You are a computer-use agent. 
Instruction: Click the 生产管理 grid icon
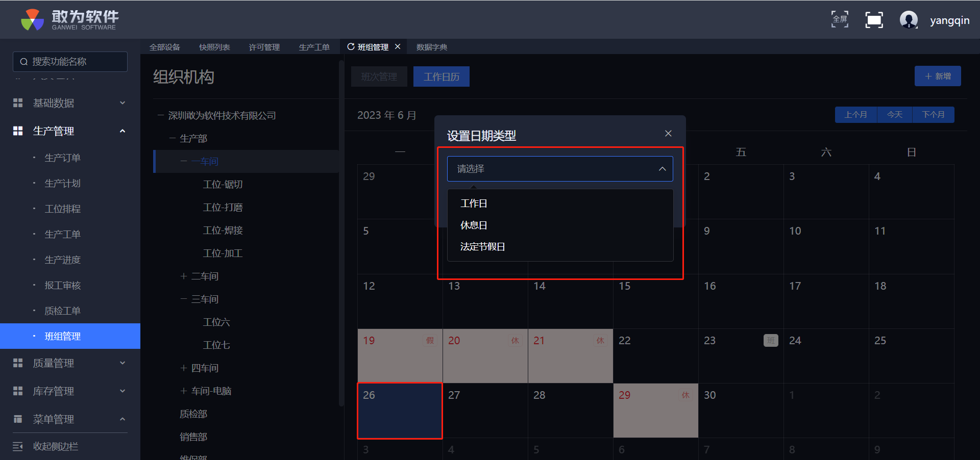click(x=18, y=131)
